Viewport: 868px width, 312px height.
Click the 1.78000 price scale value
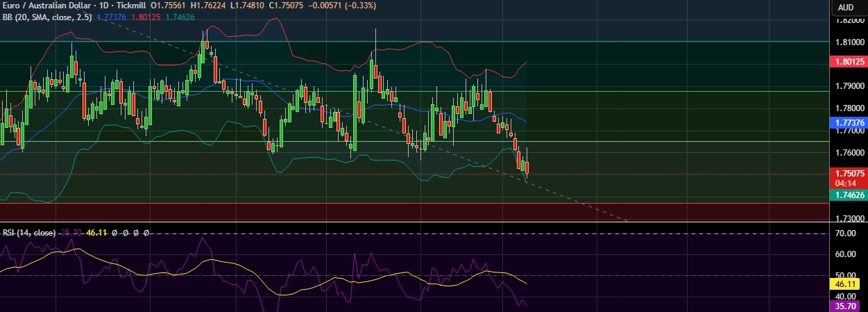click(x=850, y=108)
